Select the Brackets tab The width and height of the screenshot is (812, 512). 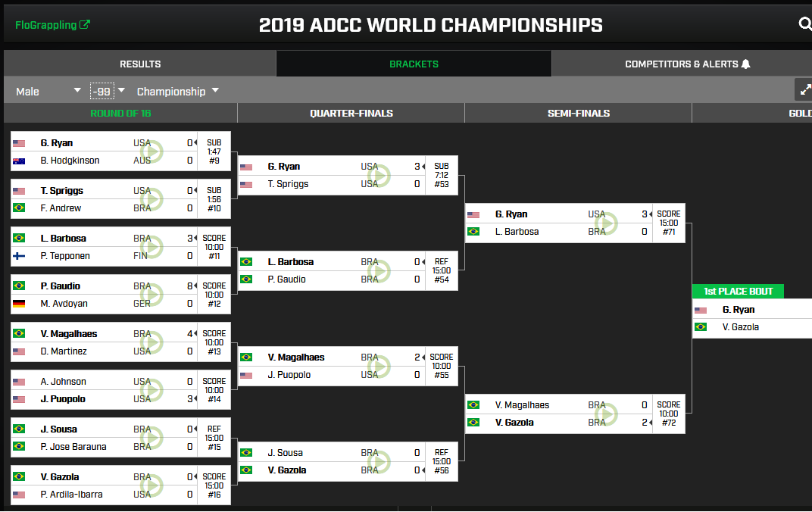coord(414,64)
